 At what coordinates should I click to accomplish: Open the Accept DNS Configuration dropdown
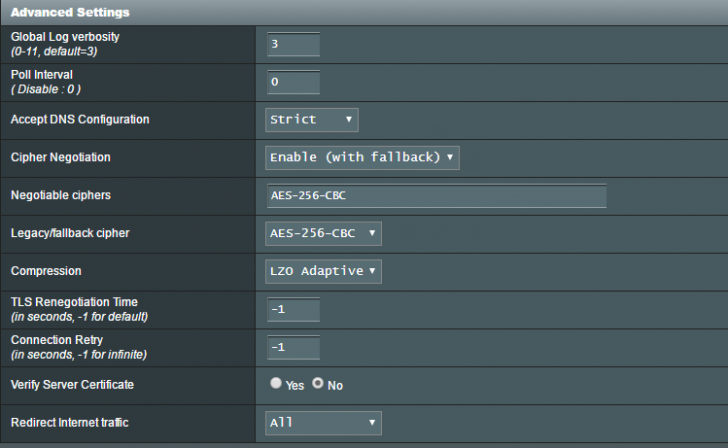click(312, 120)
